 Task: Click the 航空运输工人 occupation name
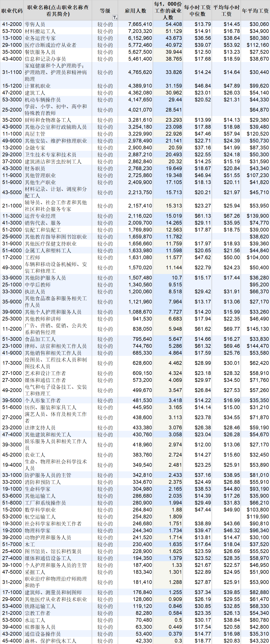click(x=40, y=516)
